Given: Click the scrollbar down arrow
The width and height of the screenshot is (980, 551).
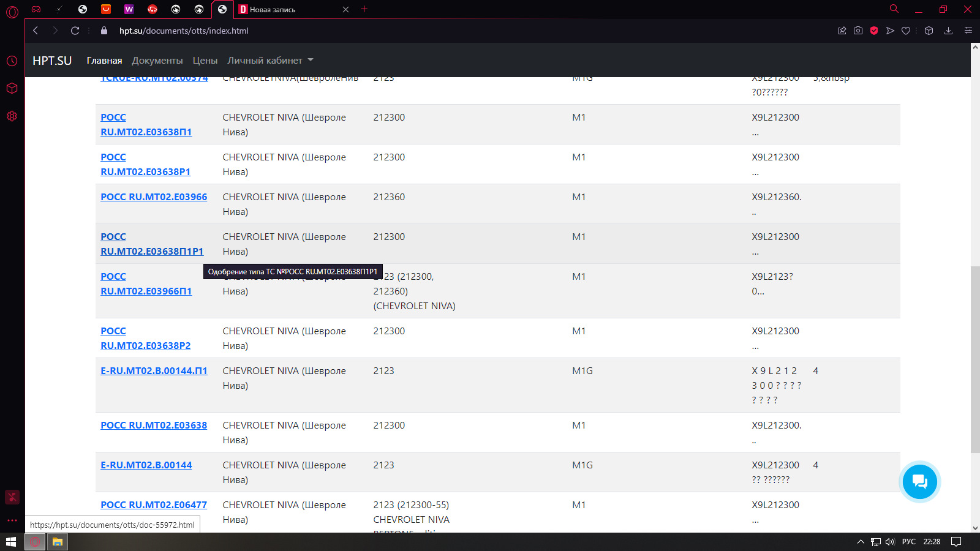Looking at the screenshot, I should 975,528.
